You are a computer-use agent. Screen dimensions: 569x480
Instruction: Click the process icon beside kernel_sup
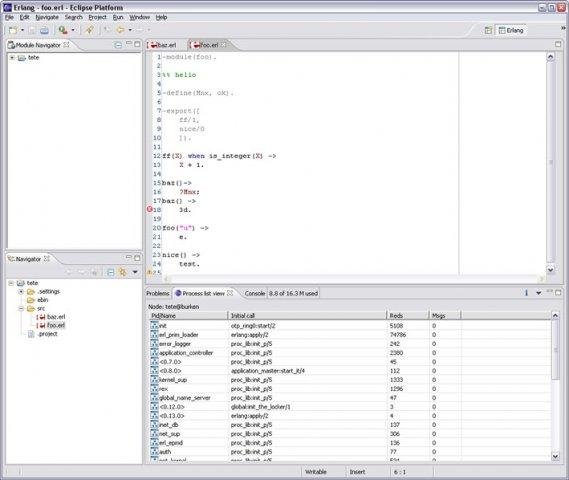point(155,380)
